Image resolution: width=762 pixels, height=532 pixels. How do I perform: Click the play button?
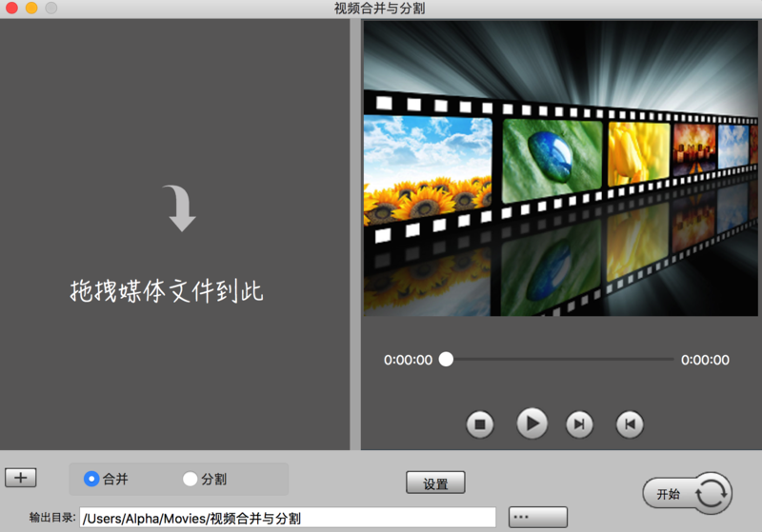(x=531, y=424)
